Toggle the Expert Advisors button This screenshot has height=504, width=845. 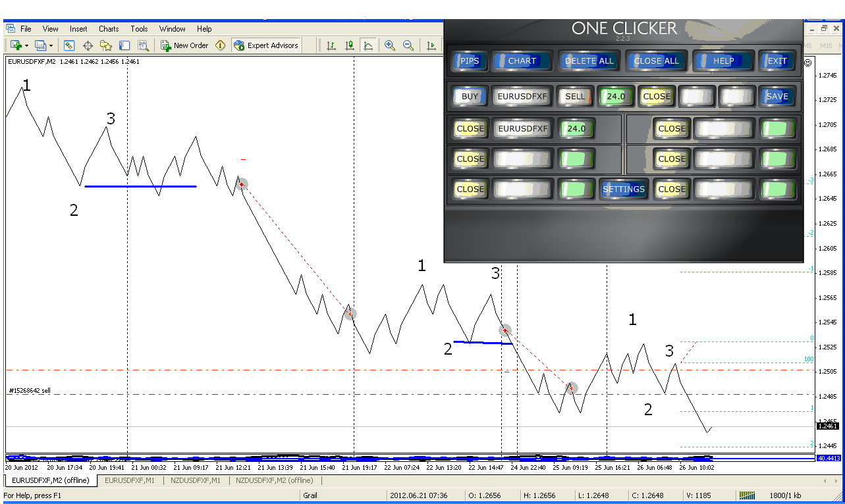[266, 45]
